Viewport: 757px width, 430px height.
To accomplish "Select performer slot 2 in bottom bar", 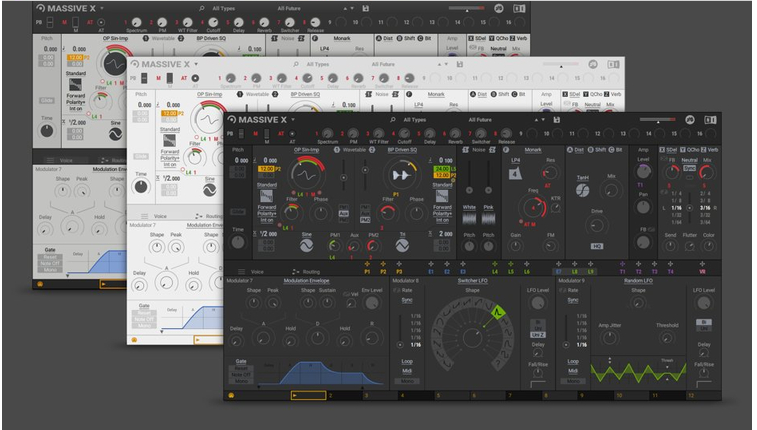I will coord(345,395).
